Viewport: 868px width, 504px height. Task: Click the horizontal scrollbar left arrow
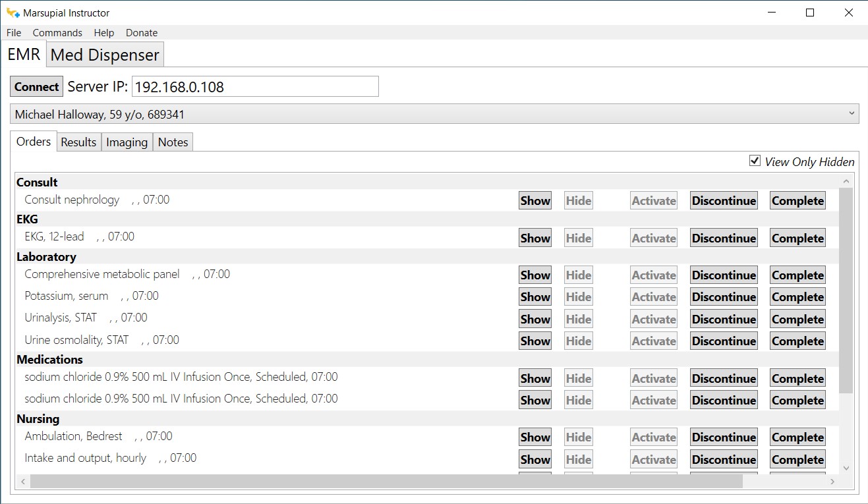pyautogui.click(x=23, y=482)
